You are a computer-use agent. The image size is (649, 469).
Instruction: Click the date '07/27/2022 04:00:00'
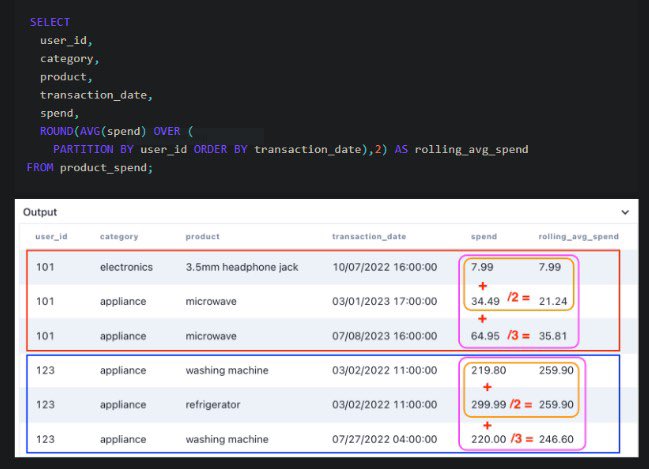[385, 439]
